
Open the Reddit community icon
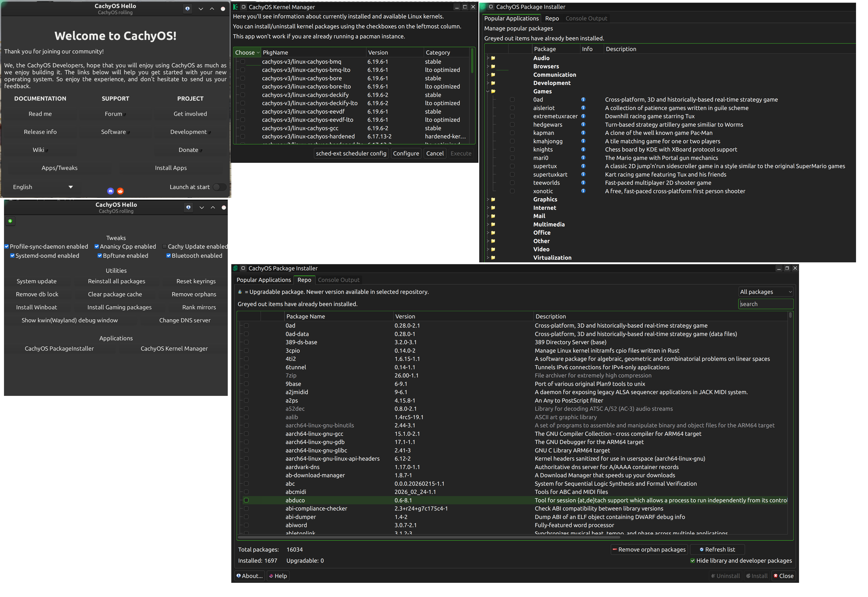pyautogui.click(x=120, y=191)
